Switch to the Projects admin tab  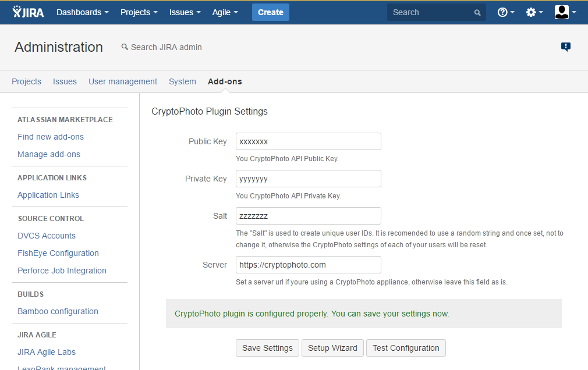[26, 81]
